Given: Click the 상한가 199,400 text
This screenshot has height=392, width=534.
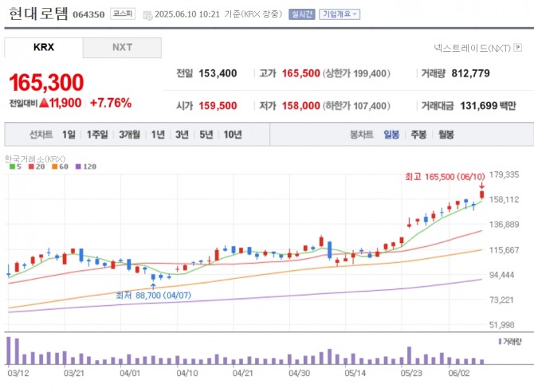Looking at the screenshot, I should click(356, 73).
